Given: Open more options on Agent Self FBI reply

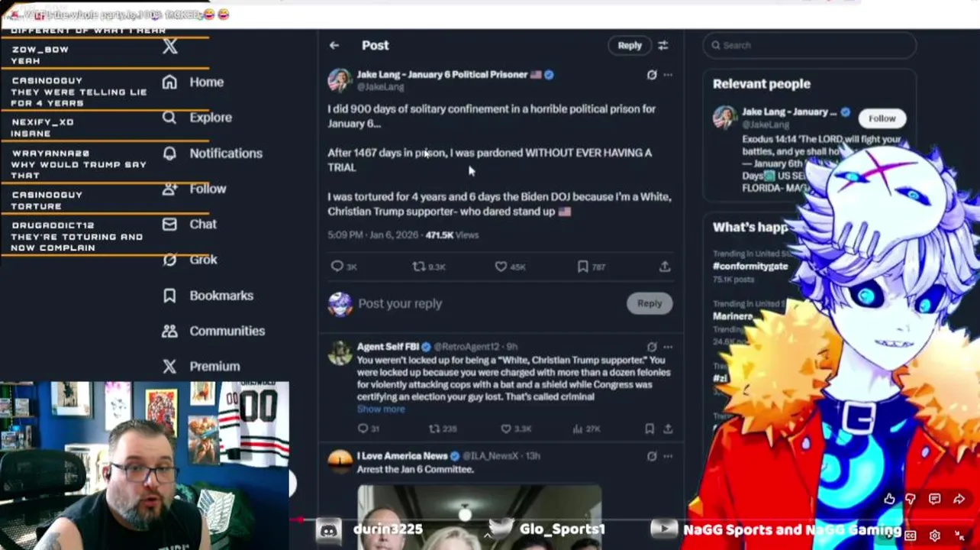Looking at the screenshot, I should [668, 347].
